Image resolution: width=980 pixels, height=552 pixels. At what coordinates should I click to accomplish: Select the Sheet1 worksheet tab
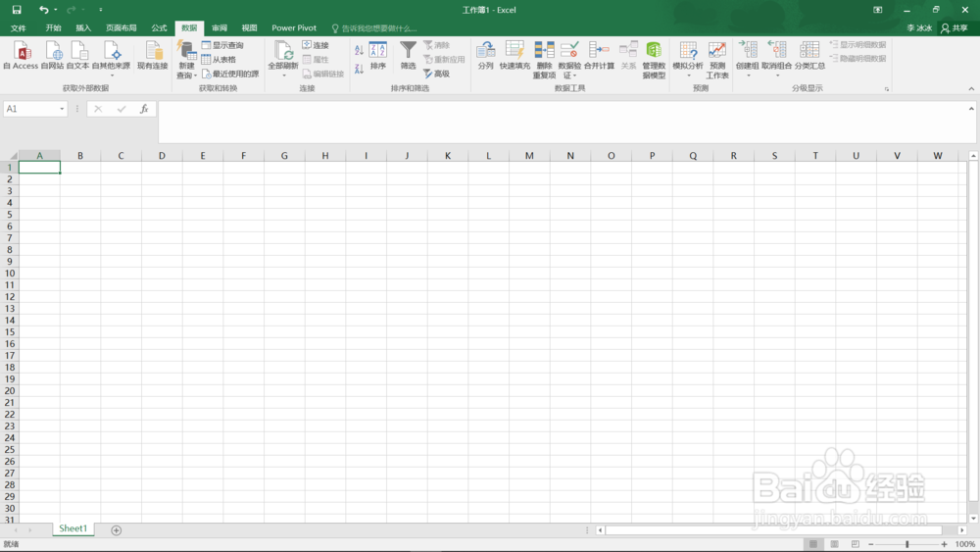[x=73, y=528]
